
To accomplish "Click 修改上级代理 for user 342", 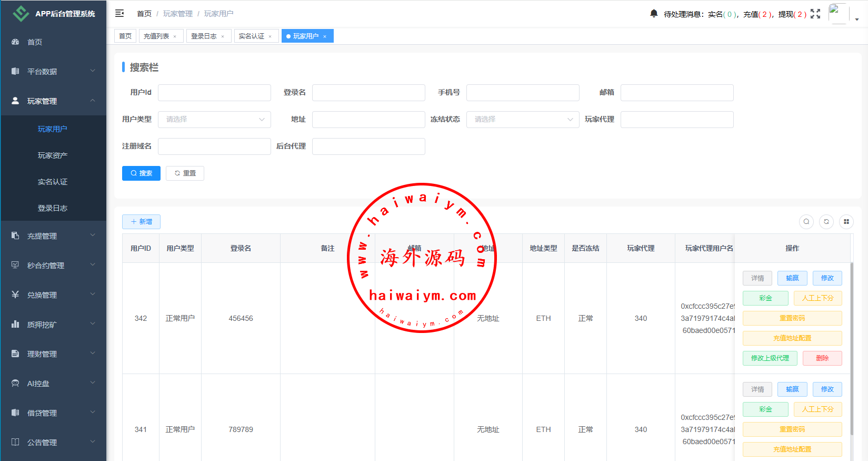I will pos(770,358).
